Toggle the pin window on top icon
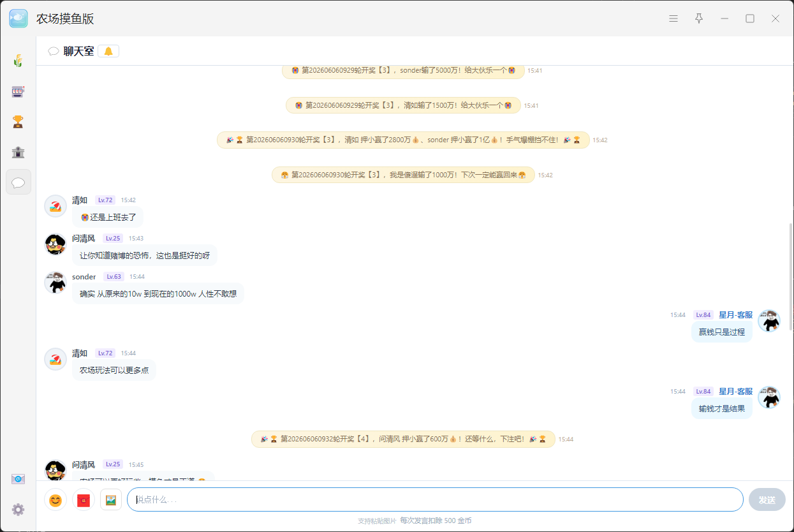Screen dimensions: 794x532 coord(699,18)
